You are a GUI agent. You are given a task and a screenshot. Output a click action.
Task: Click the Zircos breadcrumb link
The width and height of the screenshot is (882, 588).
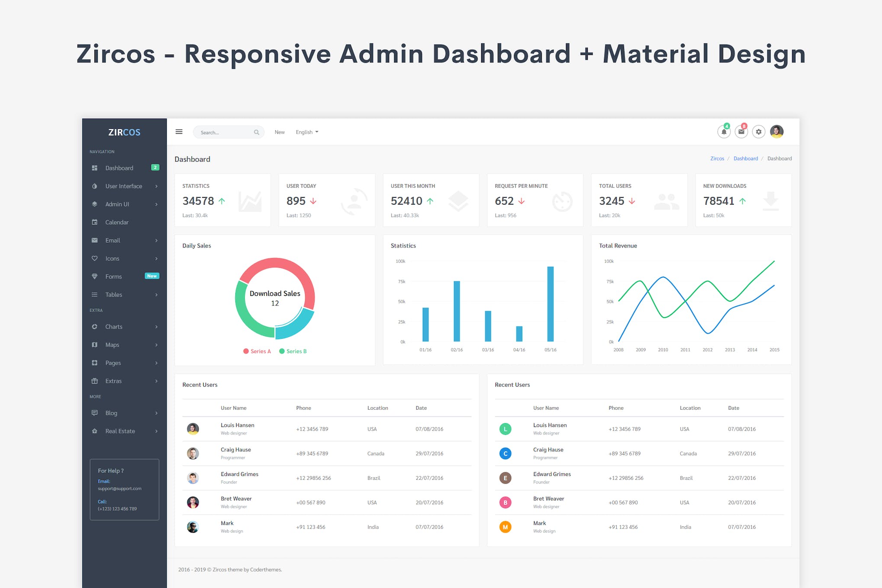(717, 159)
